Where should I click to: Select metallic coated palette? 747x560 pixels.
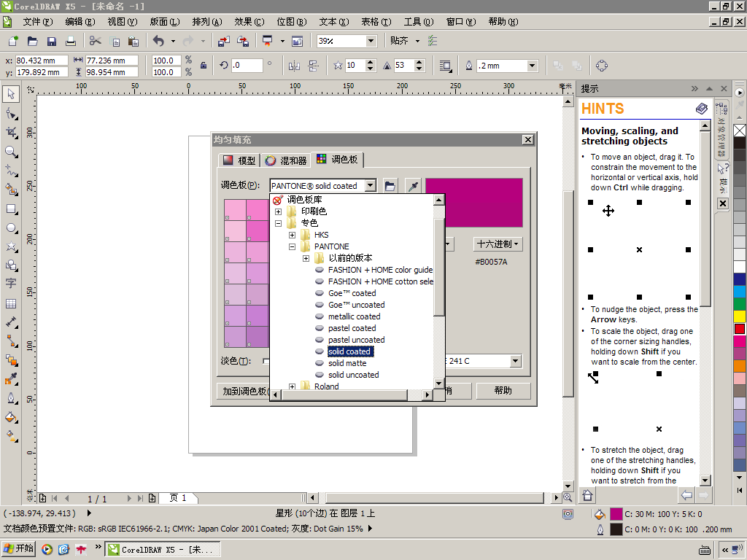pos(354,316)
